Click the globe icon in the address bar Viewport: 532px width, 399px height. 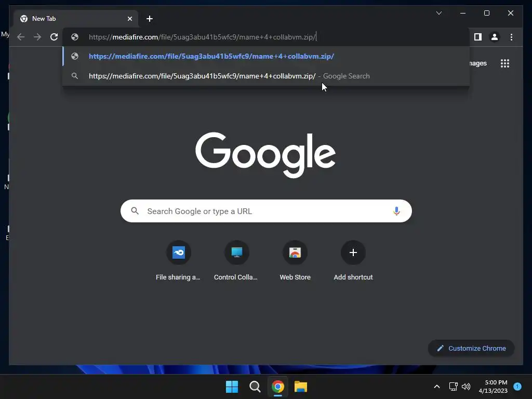pyautogui.click(x=75, y=37)
